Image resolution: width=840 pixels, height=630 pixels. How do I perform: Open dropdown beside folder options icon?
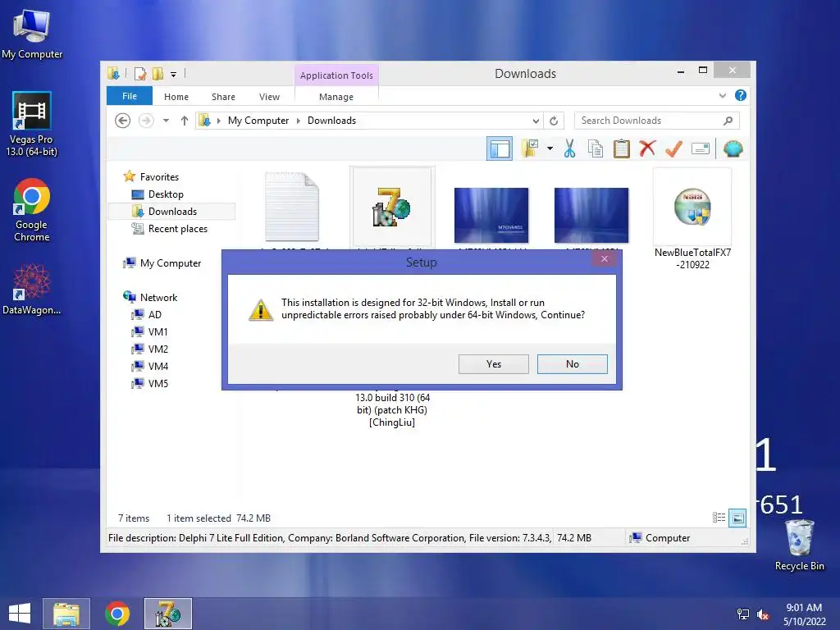[x=550, y=148]
